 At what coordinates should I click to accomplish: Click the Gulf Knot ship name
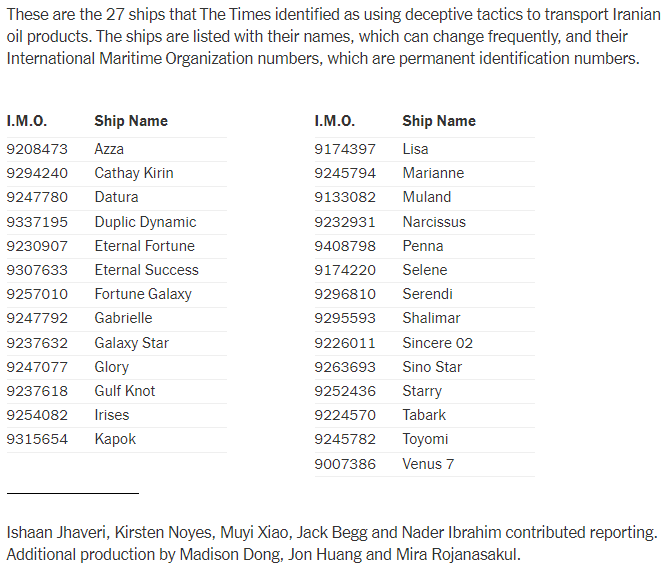pyautogui.click(x=125, y=391)
